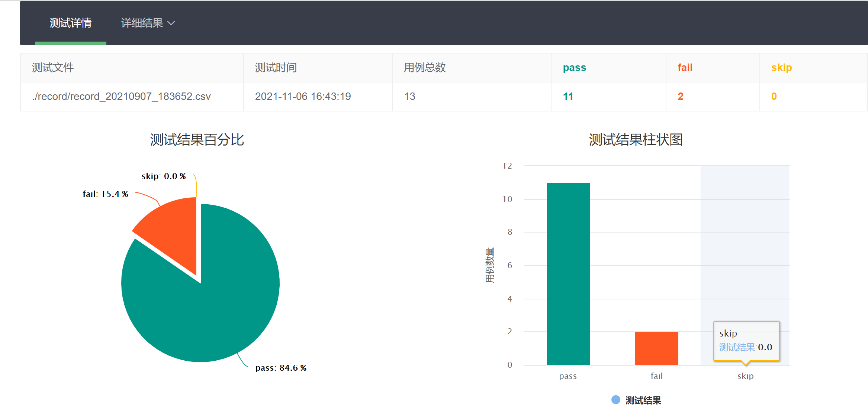Click the 测试结果 legend label

click(643, 400)
